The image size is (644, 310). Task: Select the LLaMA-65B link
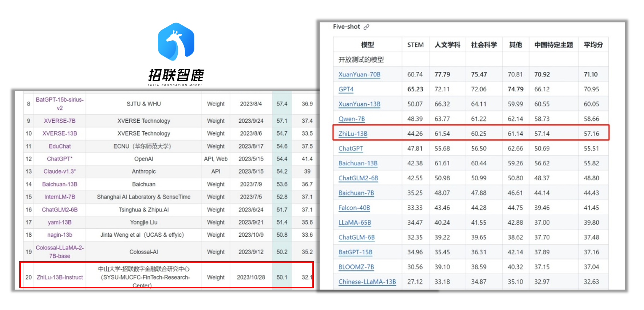[x=355, y=223]
